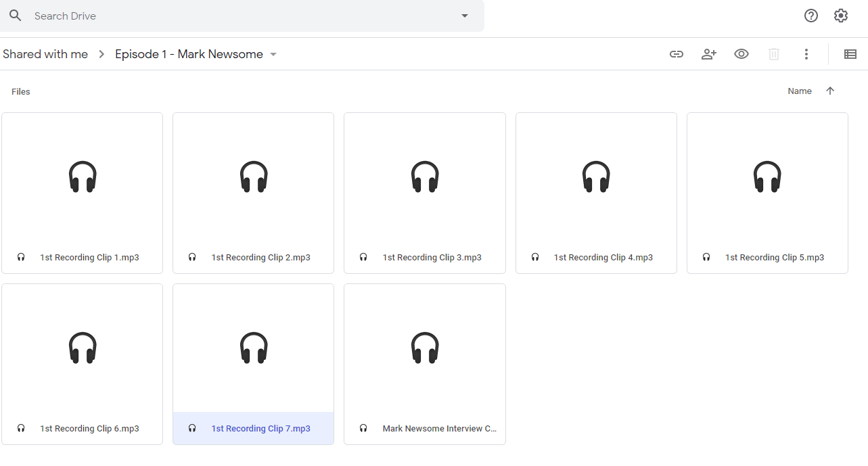
Task: Open the Help question mark icon
Action: (x=811, y=16)
